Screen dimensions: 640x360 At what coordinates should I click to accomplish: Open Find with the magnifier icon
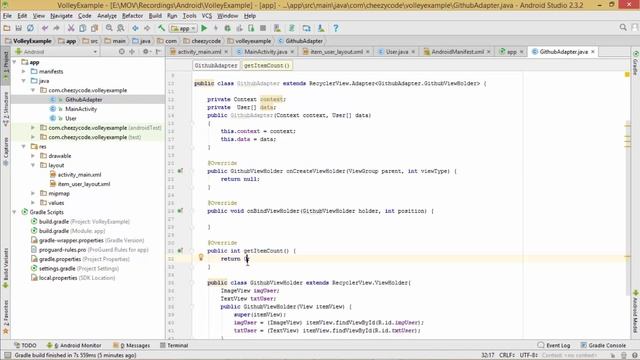coord(109,28)
